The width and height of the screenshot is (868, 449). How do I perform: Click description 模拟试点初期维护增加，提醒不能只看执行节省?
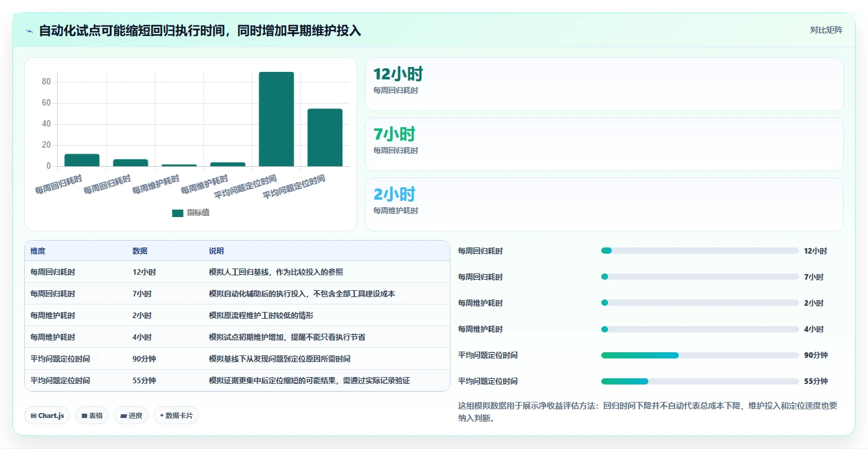[287, 337]
